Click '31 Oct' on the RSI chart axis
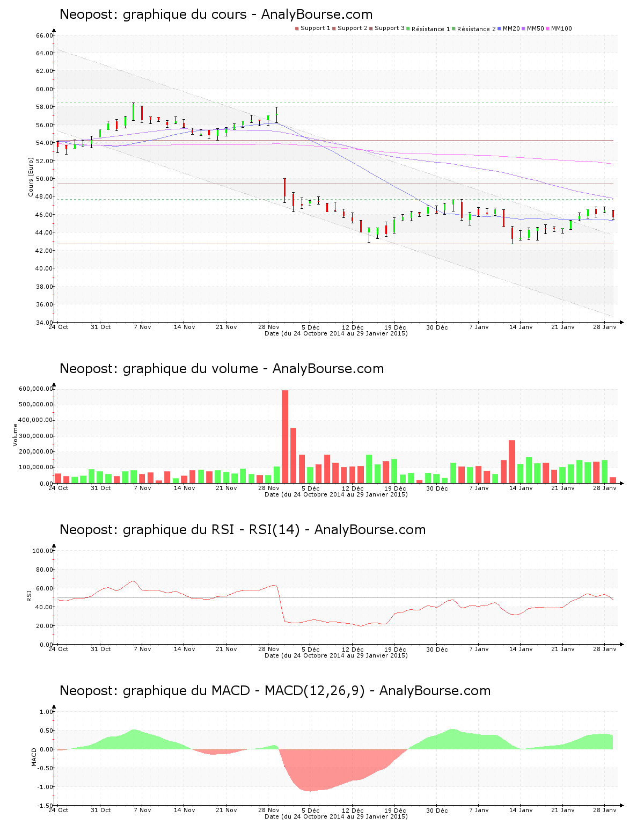 (100, 649)
